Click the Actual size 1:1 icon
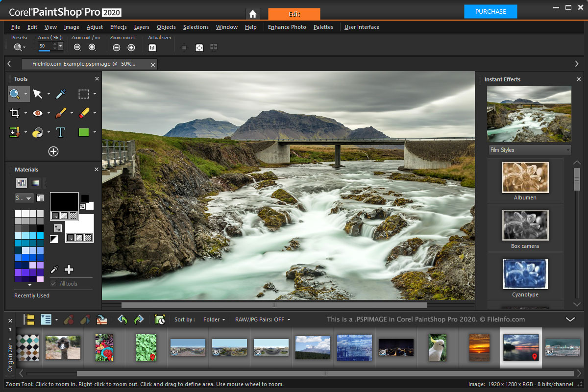The width and height of the screenshot is (588, 392). pos(152,48)
